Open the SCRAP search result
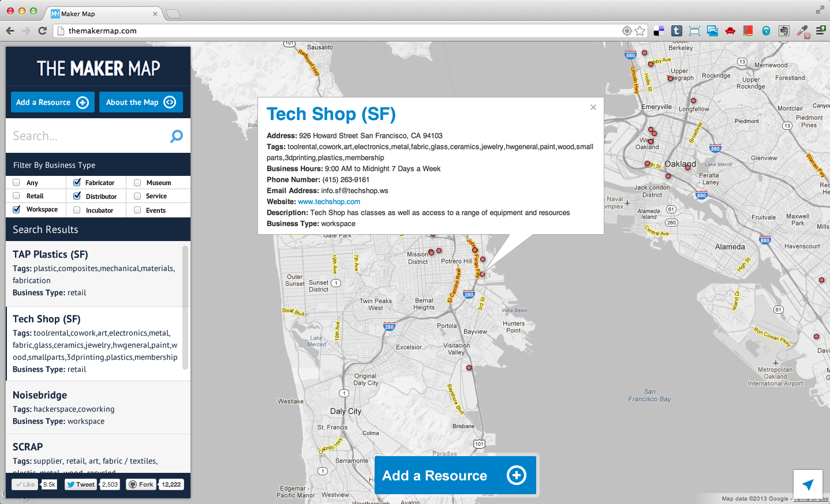Screen dimensions: 830x504 [x=28, y=447]
